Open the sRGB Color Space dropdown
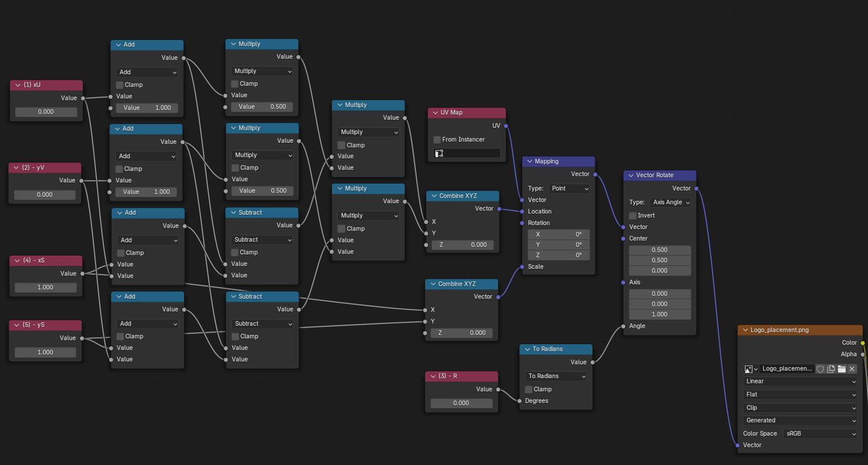Image resolution: width=868 pixels, height=465 pixels. click(x=820, y=434)
